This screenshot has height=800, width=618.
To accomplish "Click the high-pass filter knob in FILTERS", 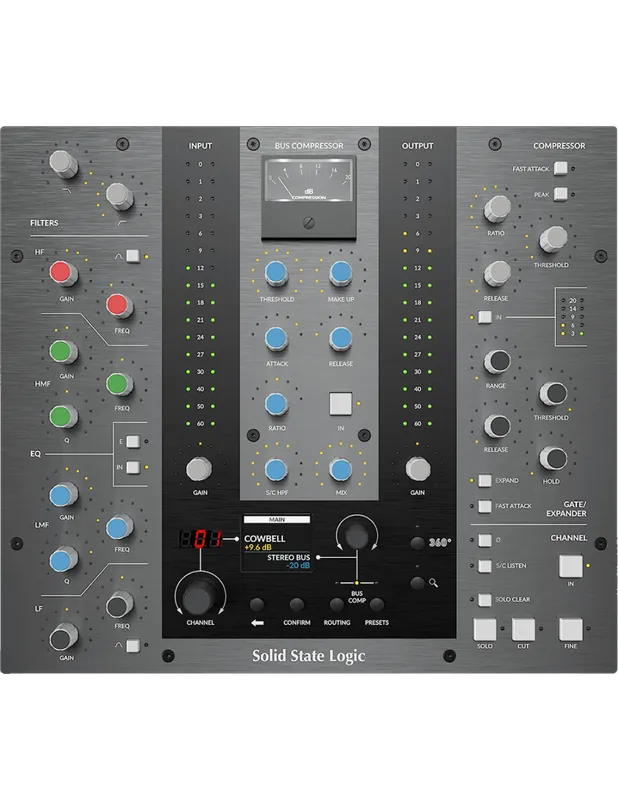I will [119, 196].
